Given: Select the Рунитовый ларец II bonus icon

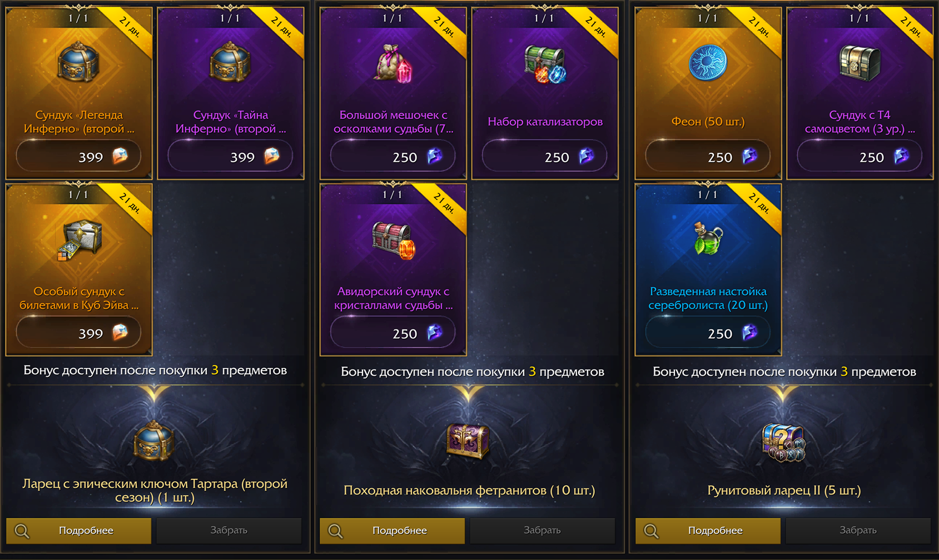Looking at the screenshot, I should coord(783,443).
